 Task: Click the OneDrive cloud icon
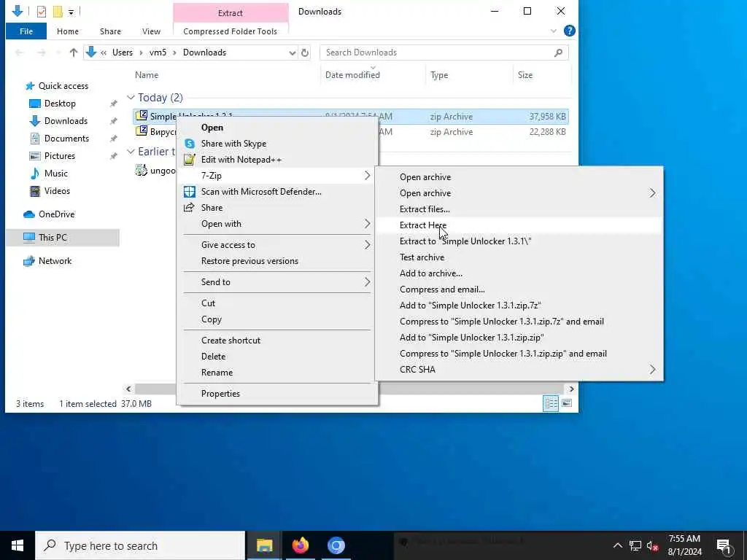pos(29,214)
